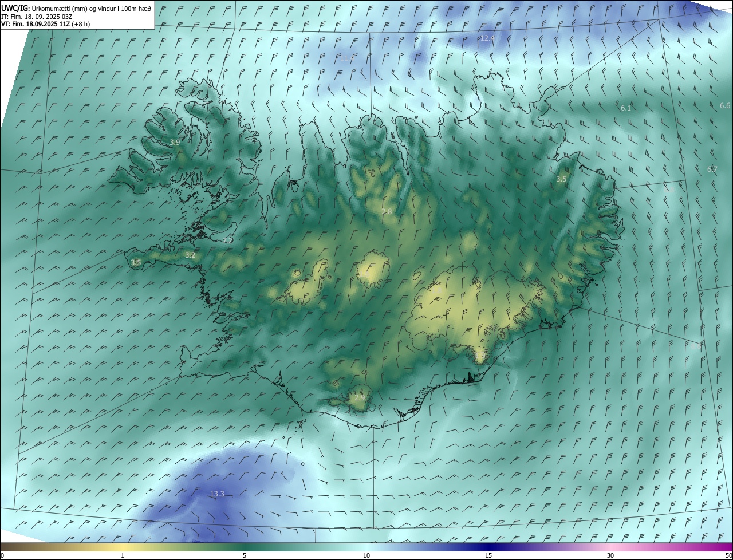
Task: Click the color scale tick labeled 0
Action: coord(2,555)
